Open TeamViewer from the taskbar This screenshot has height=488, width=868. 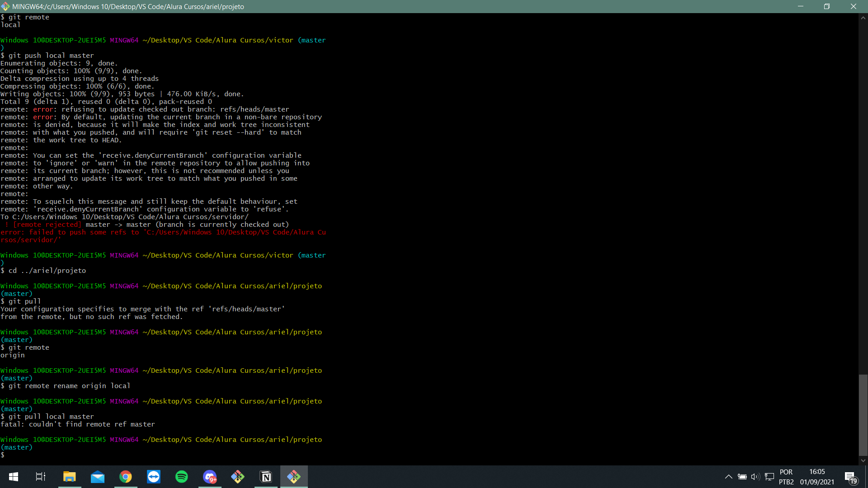coord(154,477)
